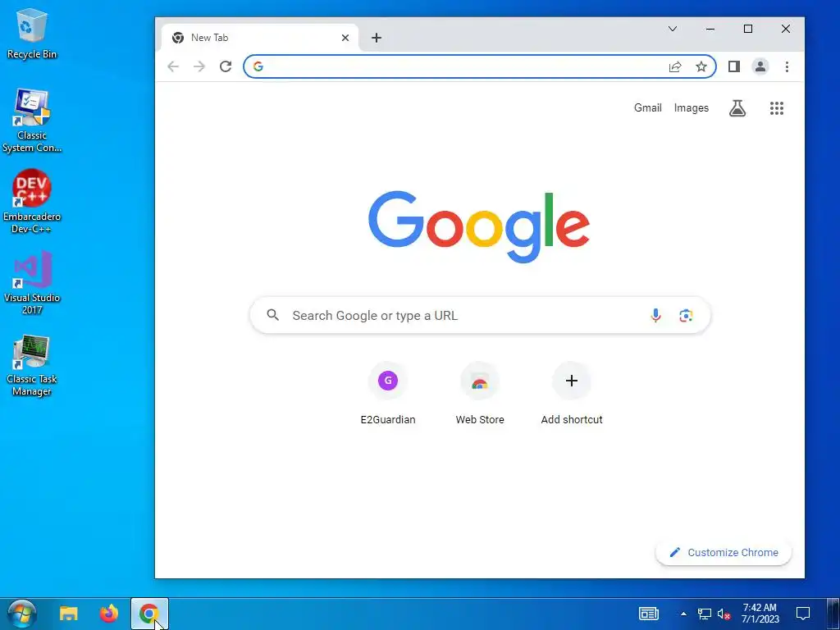
Task: Open the news widget taskbar icon
Action: (x=649, y=614)
